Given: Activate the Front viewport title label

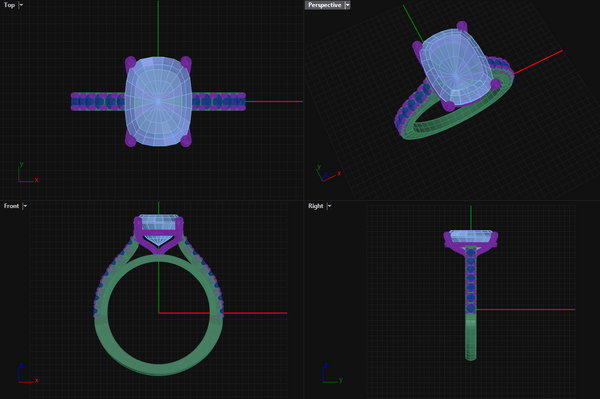Looking at the screenshot, I should [x=11, y=206].
